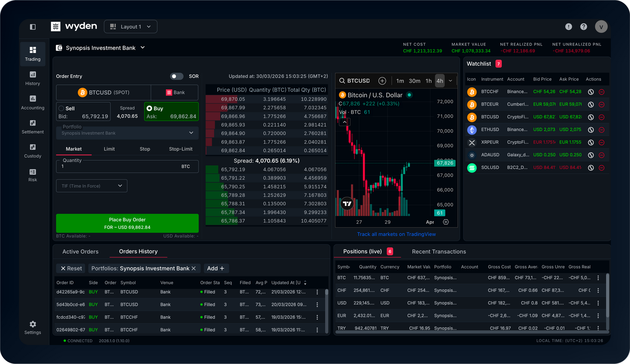Click the XRPEUR row clock action icon
The height and width of the screenshot is (364, 630).
click(x=591, y=142)
